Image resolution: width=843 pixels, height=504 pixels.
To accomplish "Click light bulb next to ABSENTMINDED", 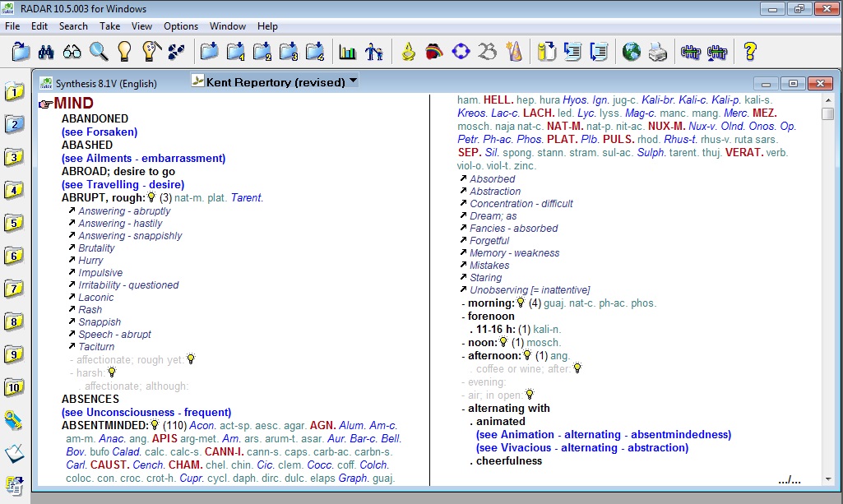I will [x=155, y=425].
